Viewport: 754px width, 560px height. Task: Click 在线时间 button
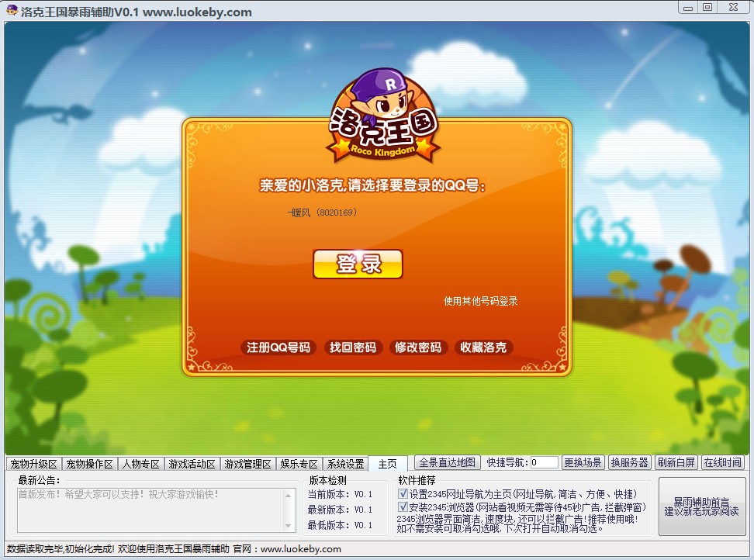coord(723,462)
